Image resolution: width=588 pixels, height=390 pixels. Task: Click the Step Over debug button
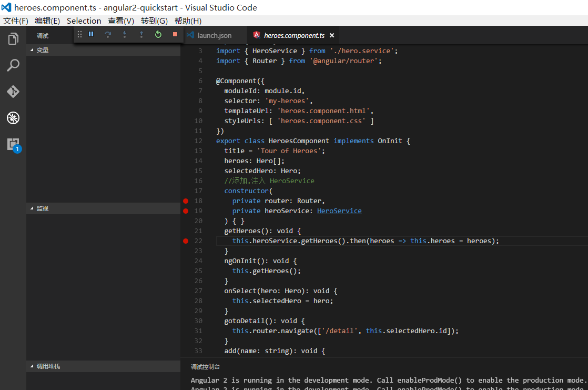(108, 35)
